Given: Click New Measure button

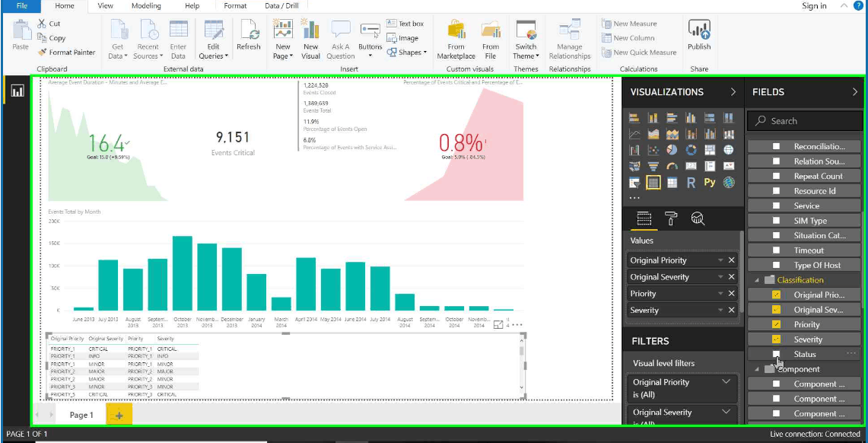Looking at the screenshot, I should [x=629, y=24].
